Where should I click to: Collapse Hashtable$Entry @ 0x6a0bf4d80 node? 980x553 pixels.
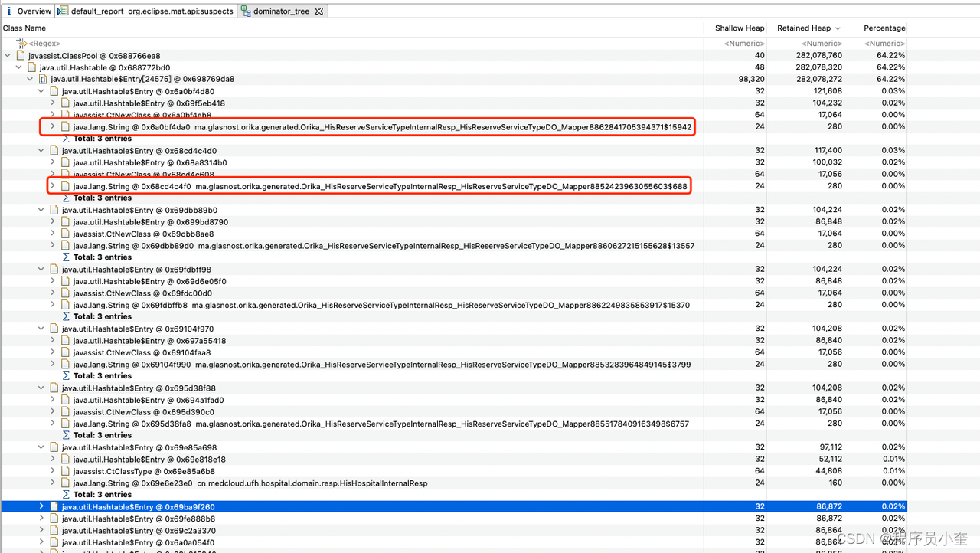click(41, 91)
